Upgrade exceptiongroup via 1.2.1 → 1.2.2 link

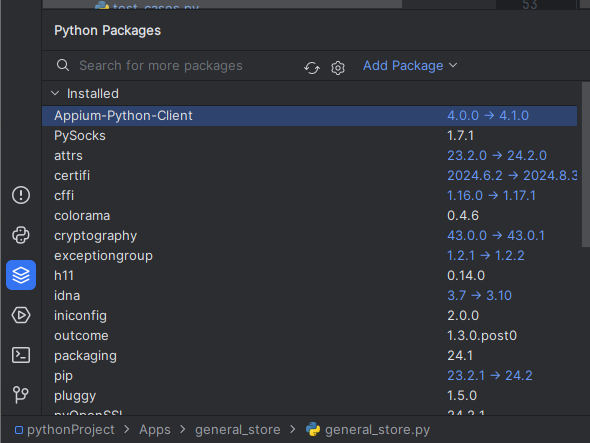click(485, 256)
